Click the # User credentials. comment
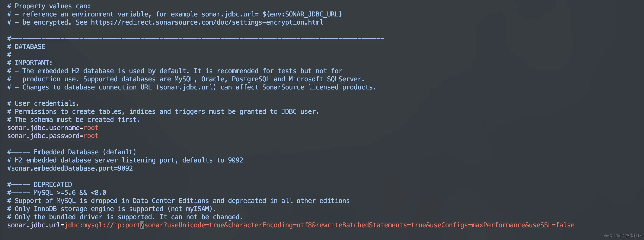 [43, 104]
